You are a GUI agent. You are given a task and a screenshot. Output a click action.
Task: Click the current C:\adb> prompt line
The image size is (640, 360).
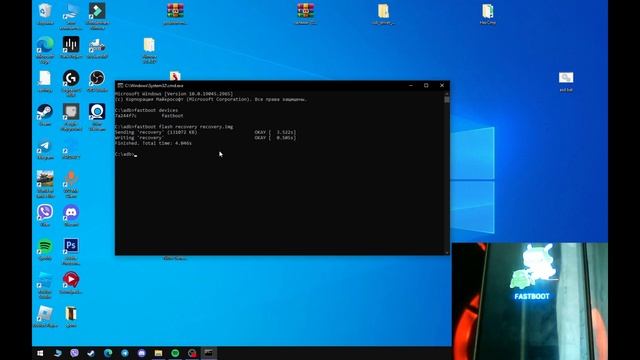[x=126, y=154]
